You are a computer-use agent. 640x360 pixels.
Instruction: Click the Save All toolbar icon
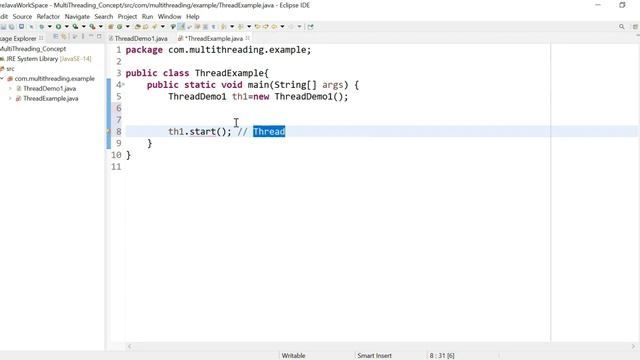coord(12,27)
